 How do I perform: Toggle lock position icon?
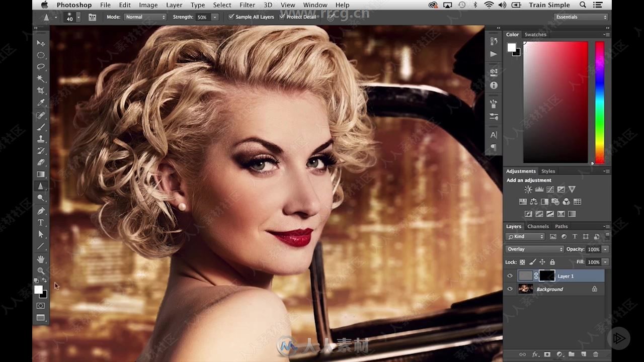(x=542, y=262)
